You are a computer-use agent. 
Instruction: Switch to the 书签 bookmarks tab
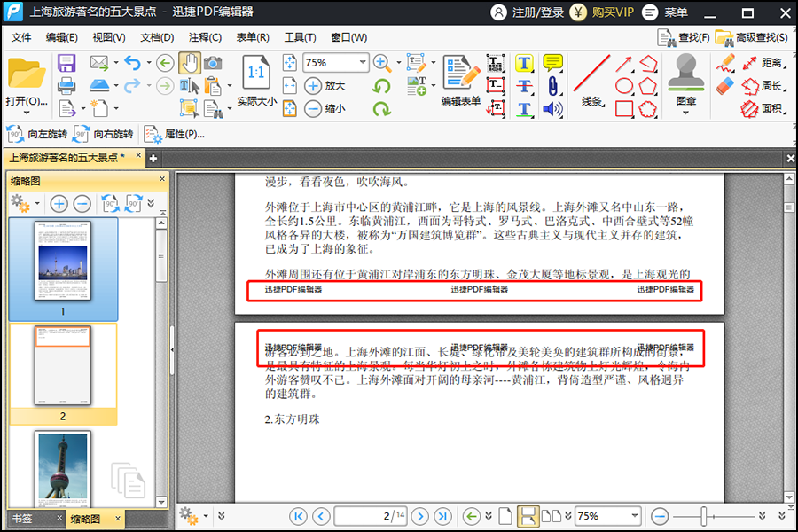point(22,518)
